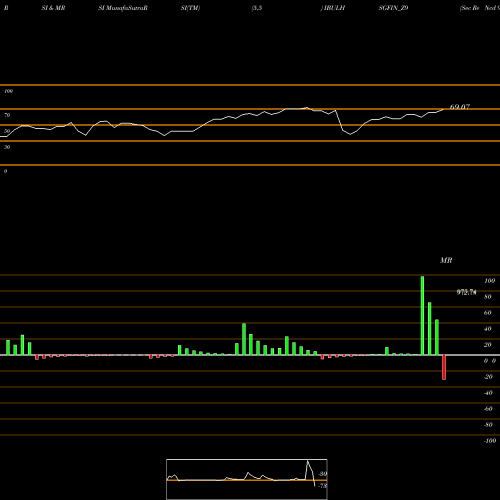Click the MR indicator title
500x500 pixels.
(x=446, y=260)
